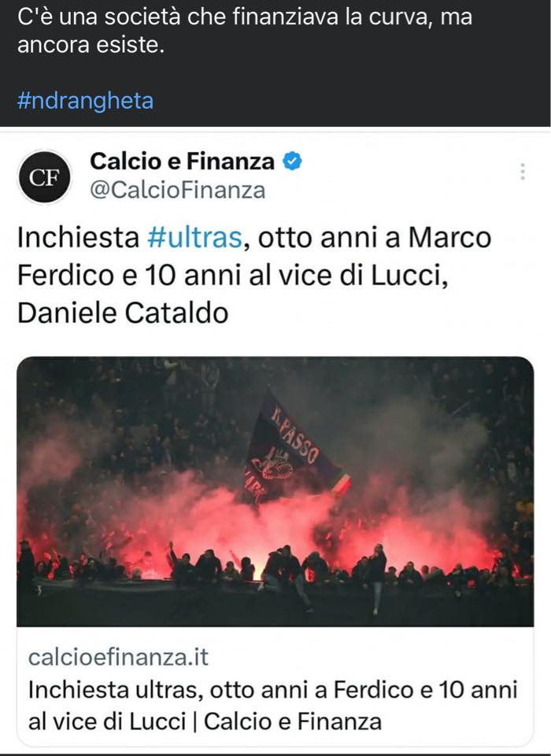The width and height of the screenshot is (551, 756).
Task: Select the 'Daniele Cataldo' line of the tweet
Action: coord(123,313)
